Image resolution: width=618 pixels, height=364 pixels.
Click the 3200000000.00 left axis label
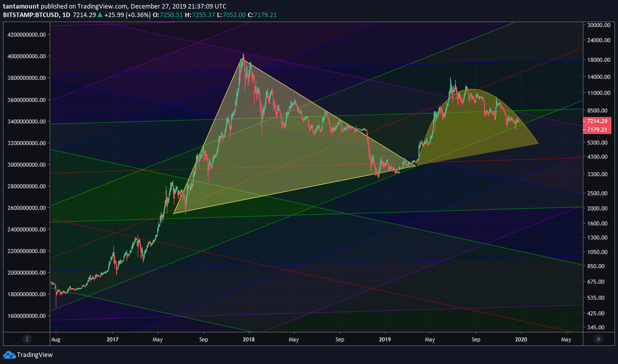tap(28, 143)
